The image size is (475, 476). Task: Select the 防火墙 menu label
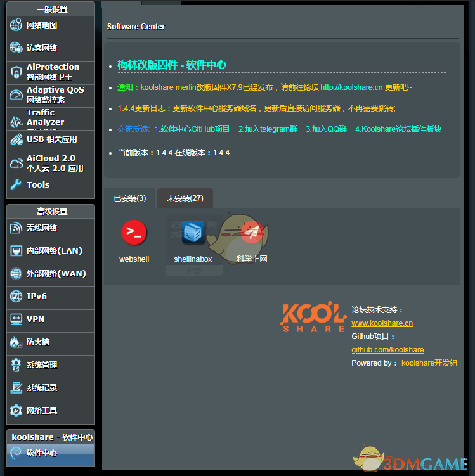38,342
